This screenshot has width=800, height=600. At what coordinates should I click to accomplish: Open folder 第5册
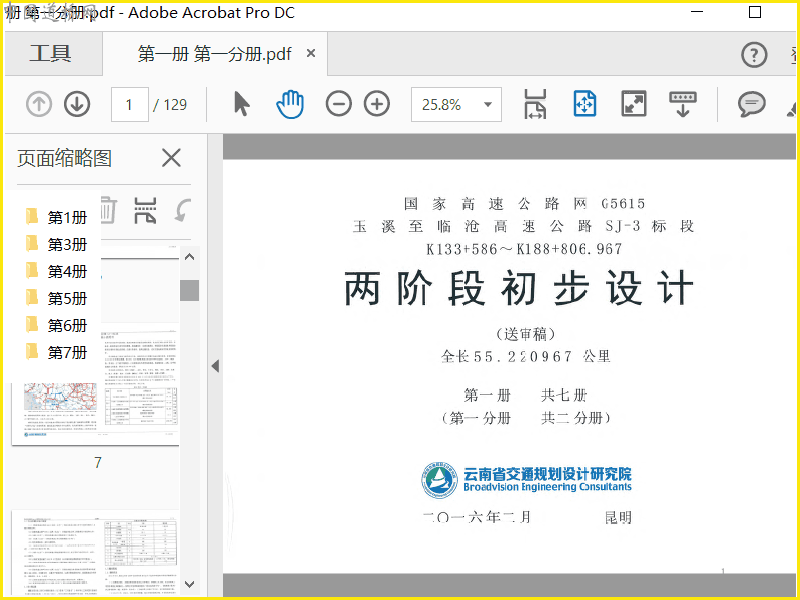click(56, 298)
